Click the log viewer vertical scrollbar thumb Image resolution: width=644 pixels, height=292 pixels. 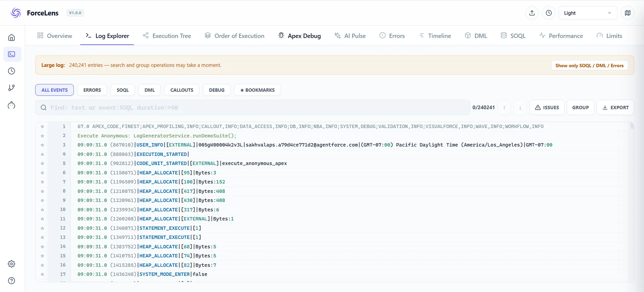(x=632, y=126)
